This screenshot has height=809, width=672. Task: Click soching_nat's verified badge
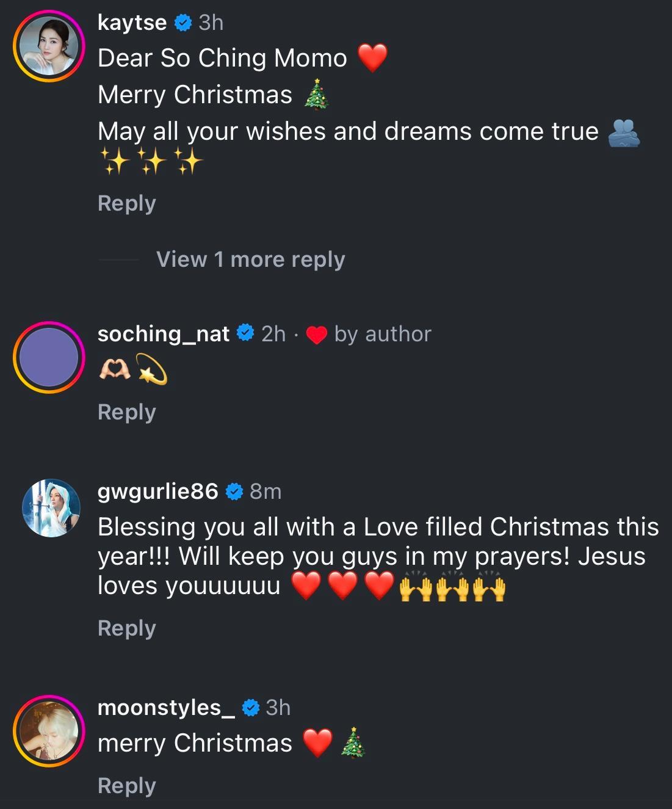245,333
